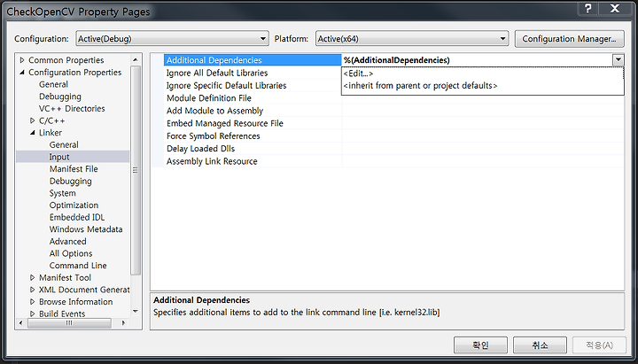The width and height of the screenshot is (638, 364).
Task: Select All Options under Linker
Action: pos(71,253)
